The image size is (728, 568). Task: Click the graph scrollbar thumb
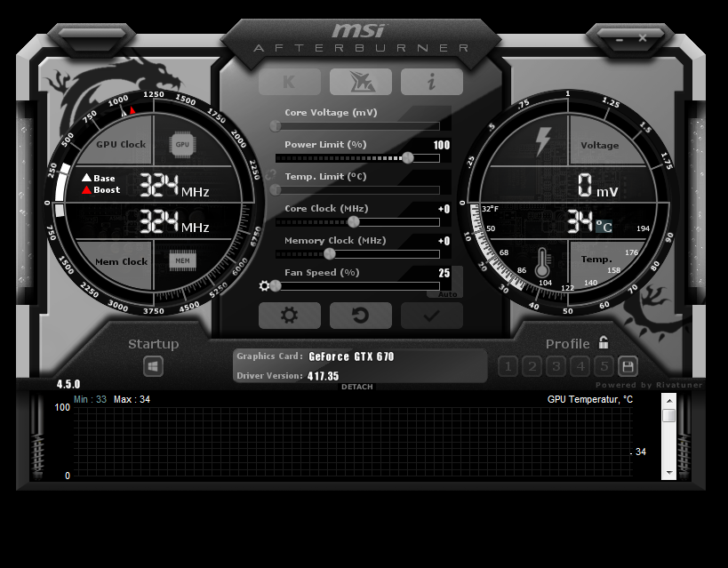(x=669, y=415)
